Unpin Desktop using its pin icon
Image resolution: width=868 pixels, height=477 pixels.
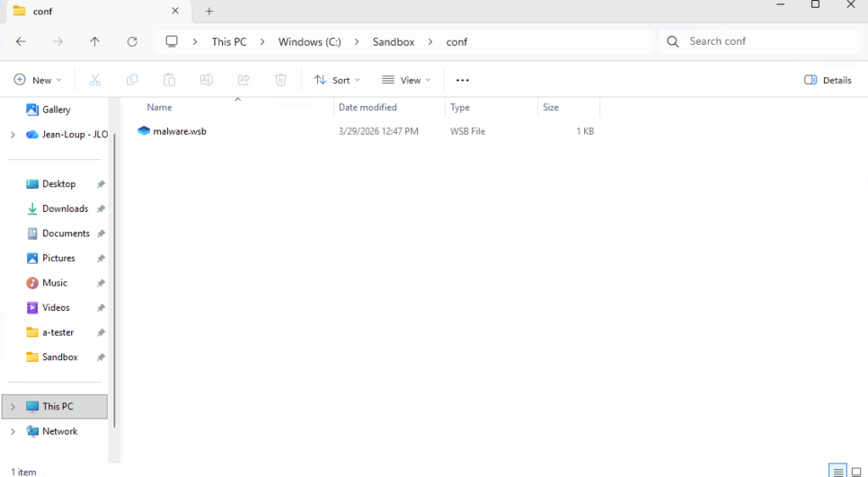point(101,184)
